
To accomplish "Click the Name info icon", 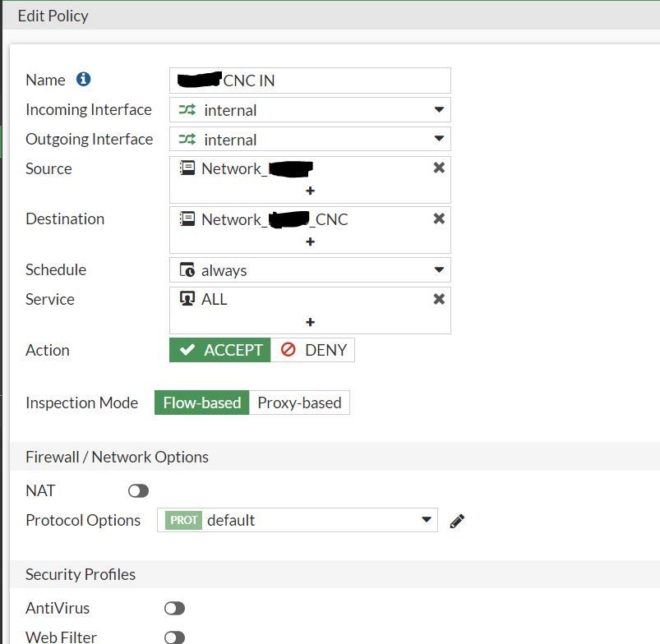I will click(x=83, y=80).
